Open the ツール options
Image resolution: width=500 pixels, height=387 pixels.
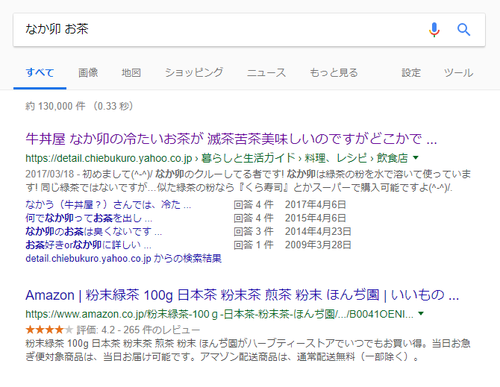(x=458, y=72)
